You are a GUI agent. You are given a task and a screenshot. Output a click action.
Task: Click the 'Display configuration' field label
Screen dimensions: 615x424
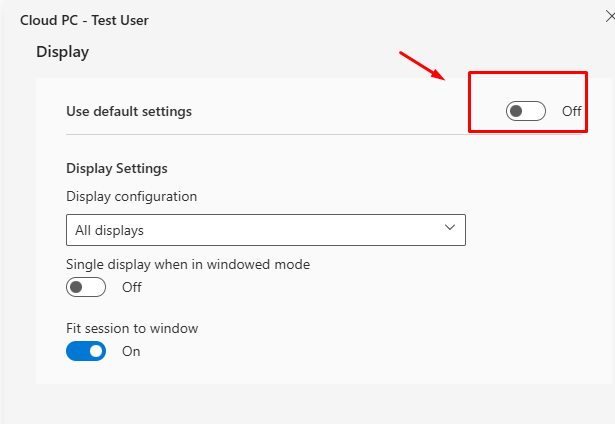coord(131,196)
